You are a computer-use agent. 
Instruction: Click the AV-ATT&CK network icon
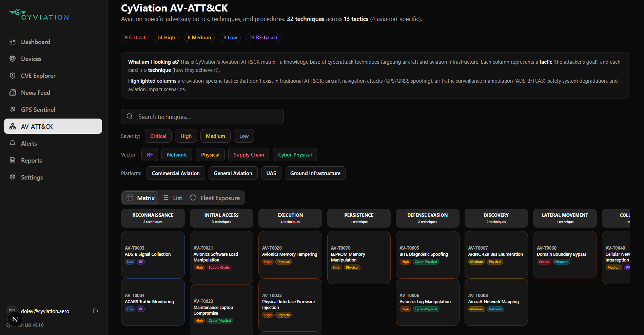pyautogui.click(x=13, y=126)
